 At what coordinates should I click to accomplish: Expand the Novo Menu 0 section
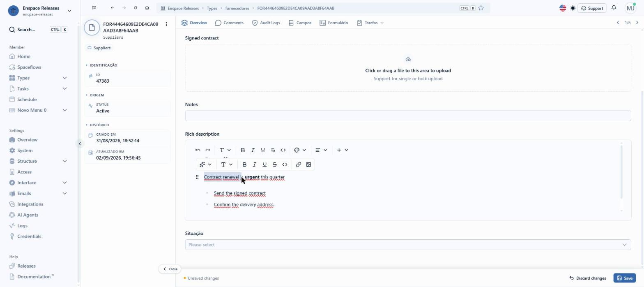64,110
